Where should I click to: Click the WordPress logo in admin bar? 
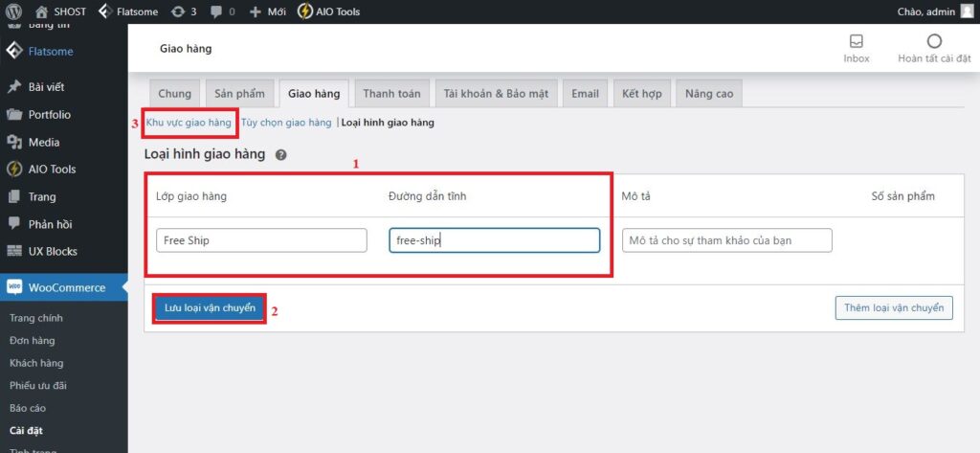tap(13, 11)
